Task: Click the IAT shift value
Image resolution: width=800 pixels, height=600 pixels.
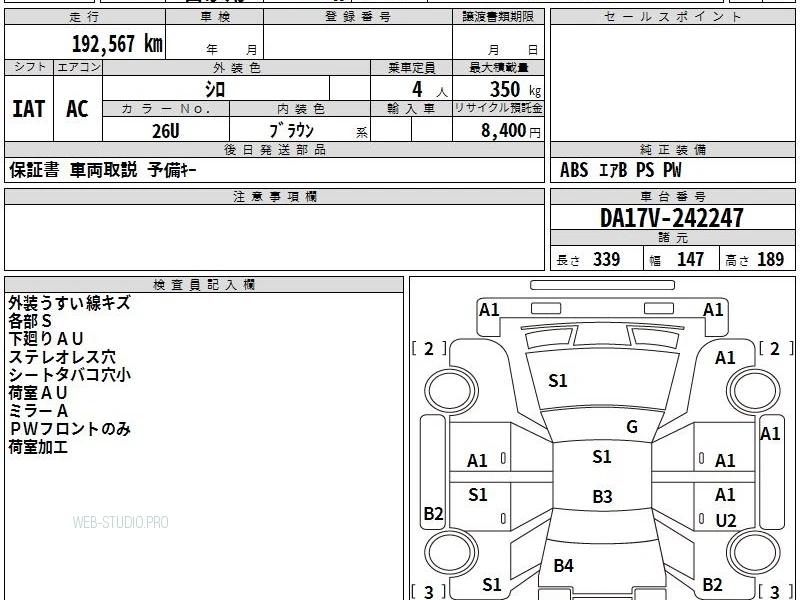Action: click(x=29, y=109)
